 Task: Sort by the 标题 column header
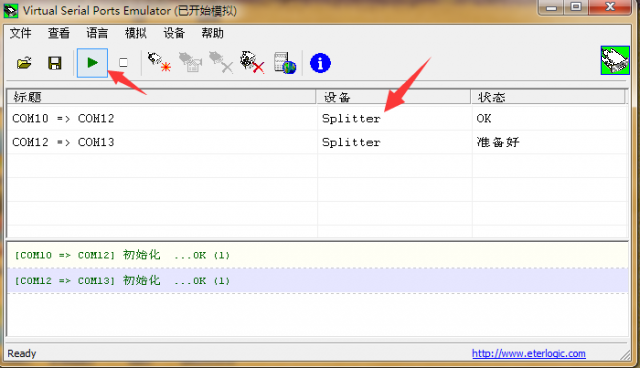tap(162, 97)
